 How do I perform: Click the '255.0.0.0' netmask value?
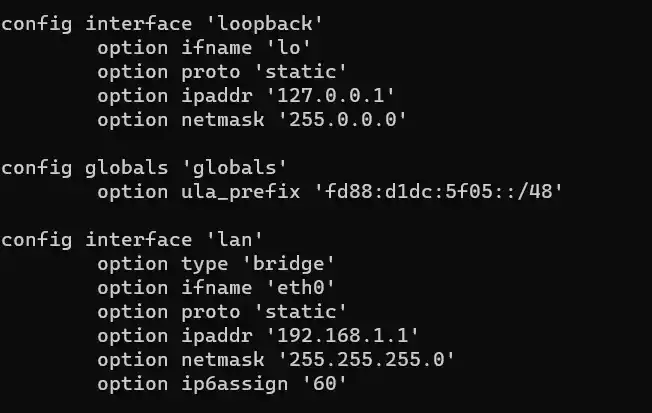point(334,120)
